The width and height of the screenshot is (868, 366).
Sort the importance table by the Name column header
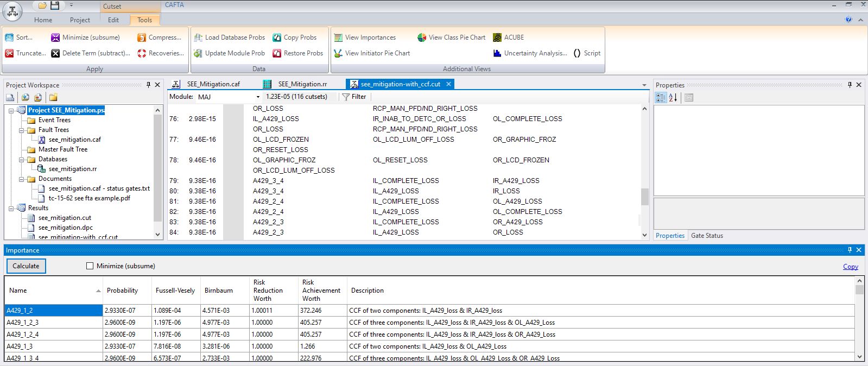[53, 291]
